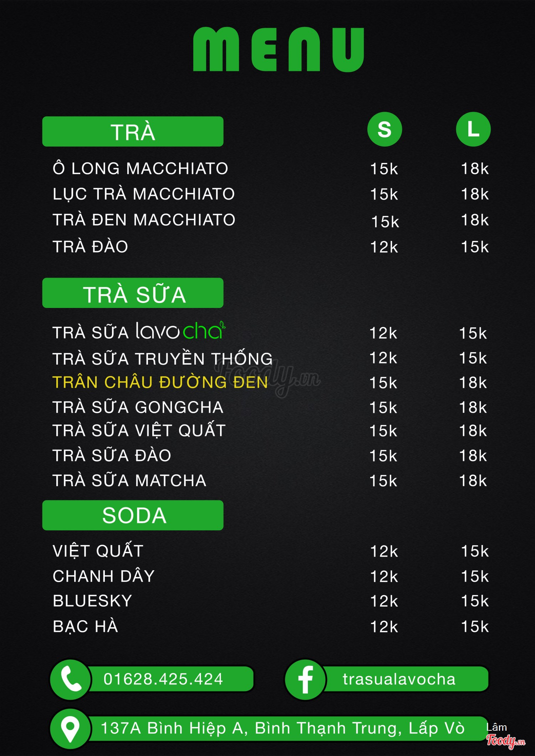
Task: Click the phone number 01628.425.424
Action: point(163,679)
